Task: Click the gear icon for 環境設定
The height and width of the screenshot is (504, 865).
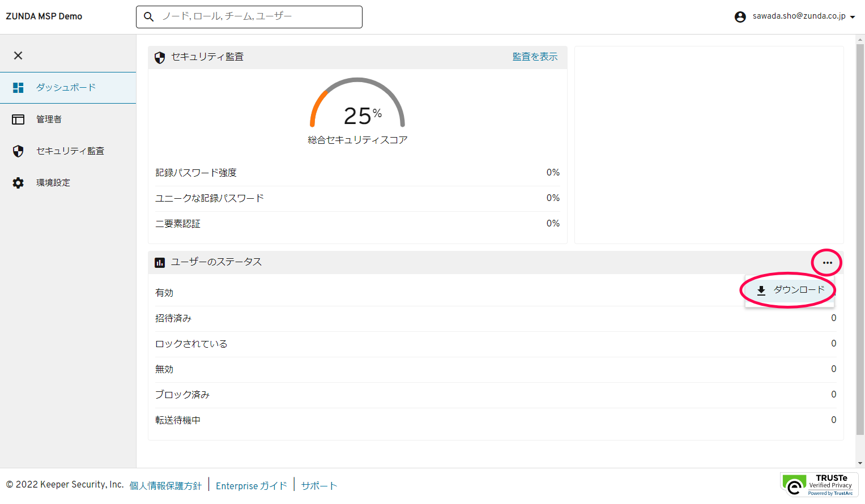Action: 18,183
